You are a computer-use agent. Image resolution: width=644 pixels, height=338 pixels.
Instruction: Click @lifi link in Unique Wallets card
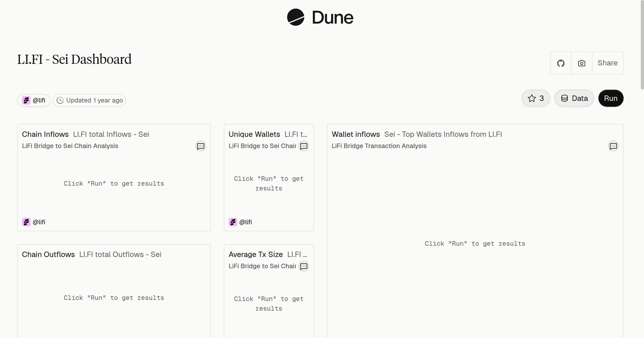coord(246,222)
